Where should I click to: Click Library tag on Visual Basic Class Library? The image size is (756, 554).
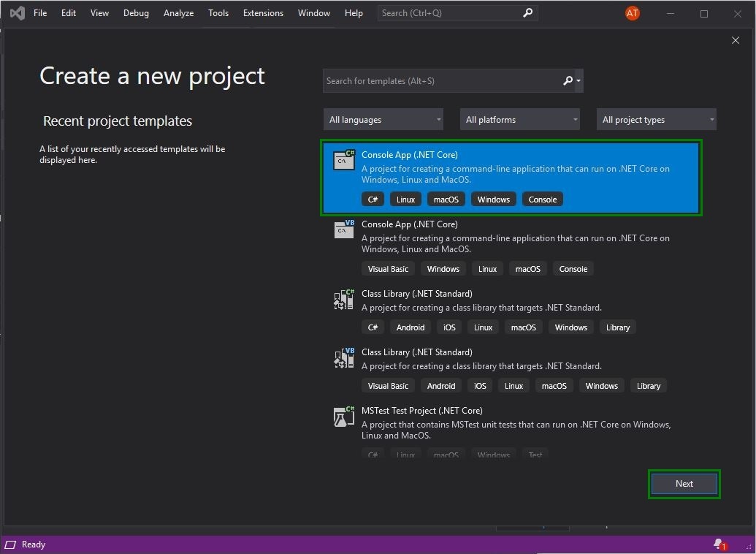(649, 386)
